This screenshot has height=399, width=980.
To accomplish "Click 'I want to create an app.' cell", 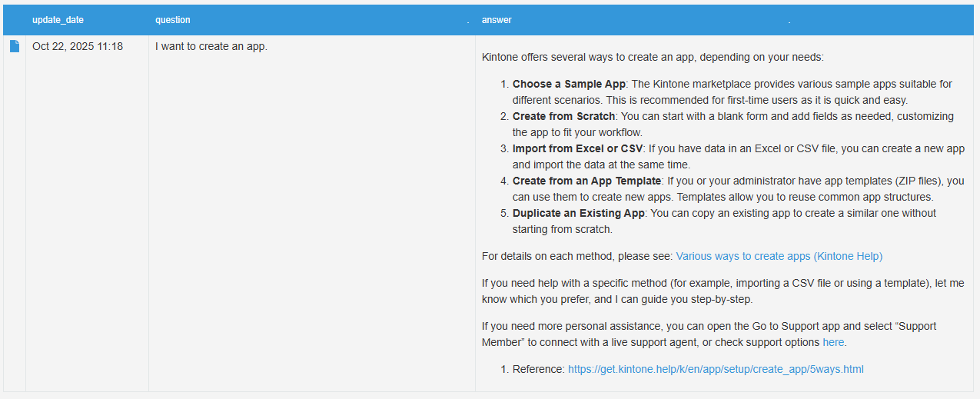I will coord(211,46).
